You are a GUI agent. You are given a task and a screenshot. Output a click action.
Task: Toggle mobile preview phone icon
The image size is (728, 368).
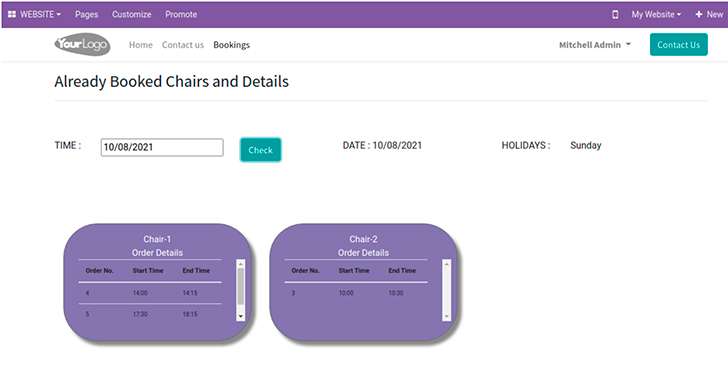pyautogui.click(x=615, y=14)
